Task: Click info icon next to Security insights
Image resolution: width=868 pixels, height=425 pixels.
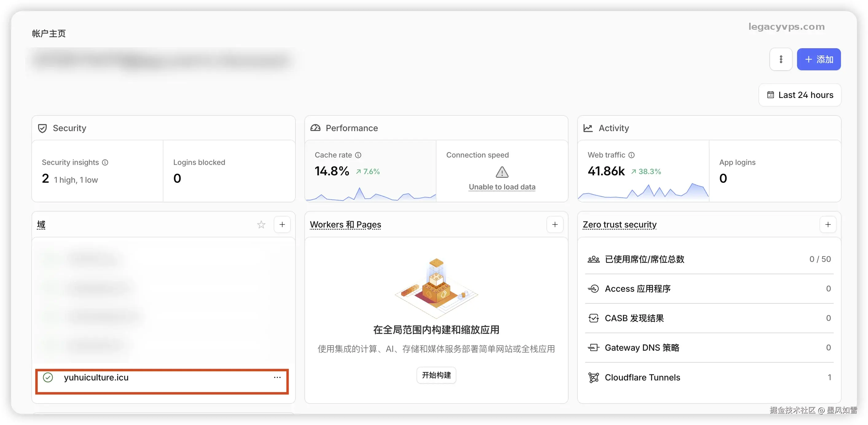Action: click(x=105, y=162)
